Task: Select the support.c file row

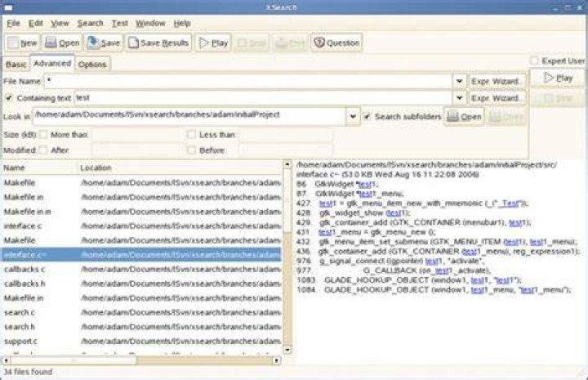Action: pos(142,342)
